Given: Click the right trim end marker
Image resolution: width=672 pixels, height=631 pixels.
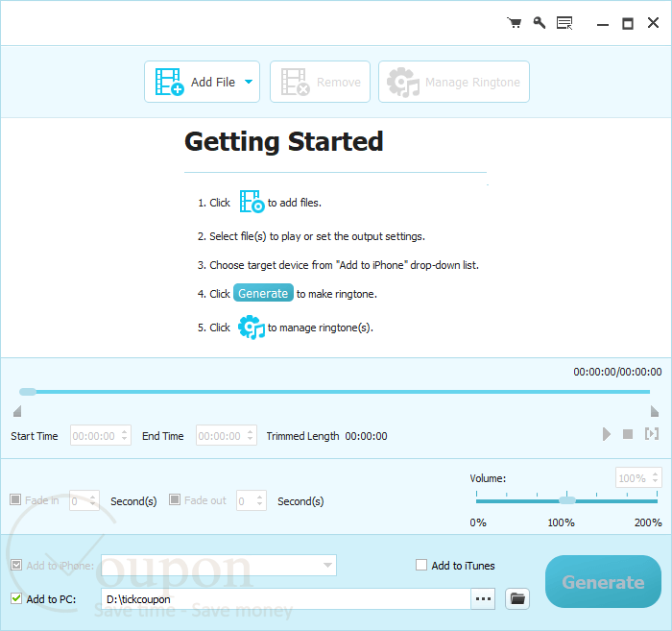Looking at the screenshot, I should [655, 411].
